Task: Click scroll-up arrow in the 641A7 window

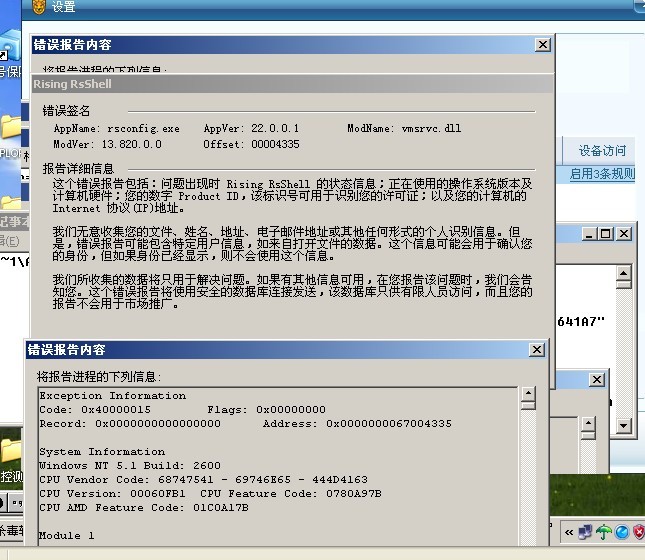Action: tap(624, 272)
